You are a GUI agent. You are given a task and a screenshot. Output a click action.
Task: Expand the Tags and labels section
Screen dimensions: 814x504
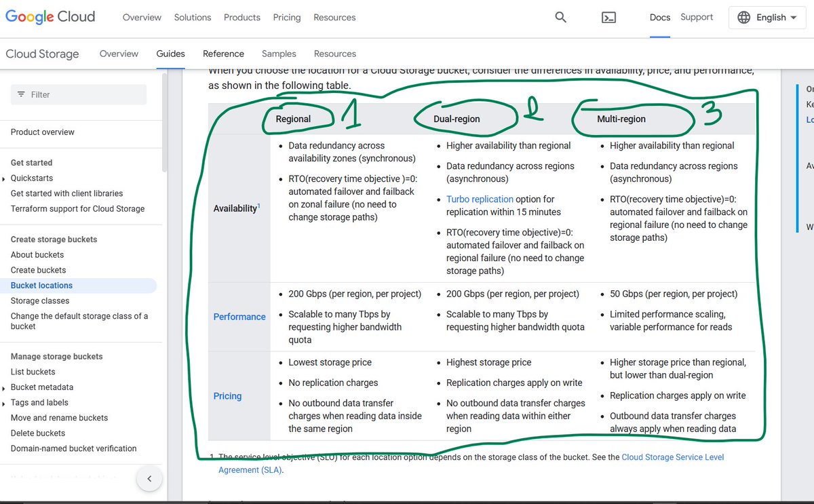tap(4, 402)
